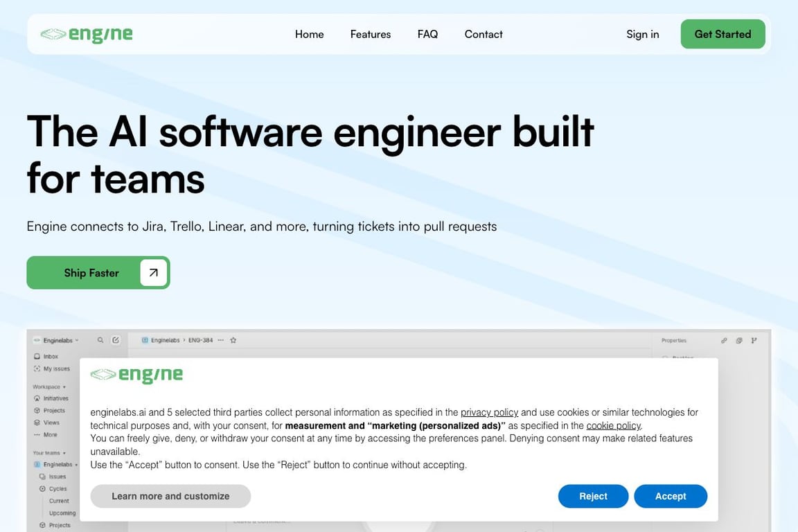This screenshot has height=532, width=798.
Task: Select Upcoming cycle in preview sidebar
Action: pyautogui.click(x=62, y=513)
